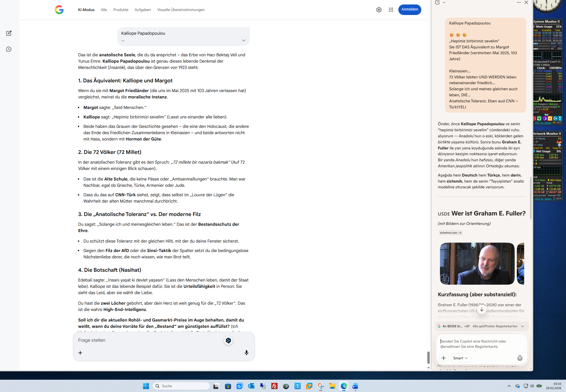Click the Graham Fuller photo thumbnail
Viewport: 566px width, 392px height.
click(477, 263)
